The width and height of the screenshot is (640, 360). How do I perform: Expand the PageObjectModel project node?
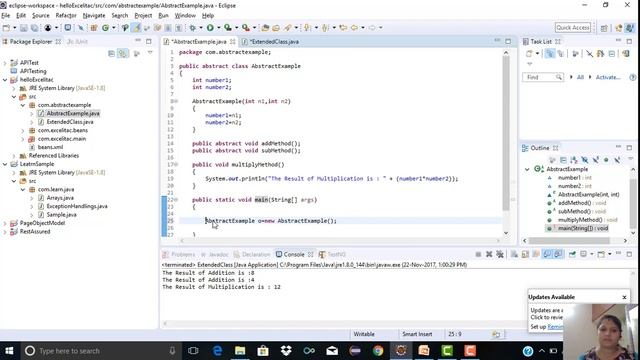5,223
